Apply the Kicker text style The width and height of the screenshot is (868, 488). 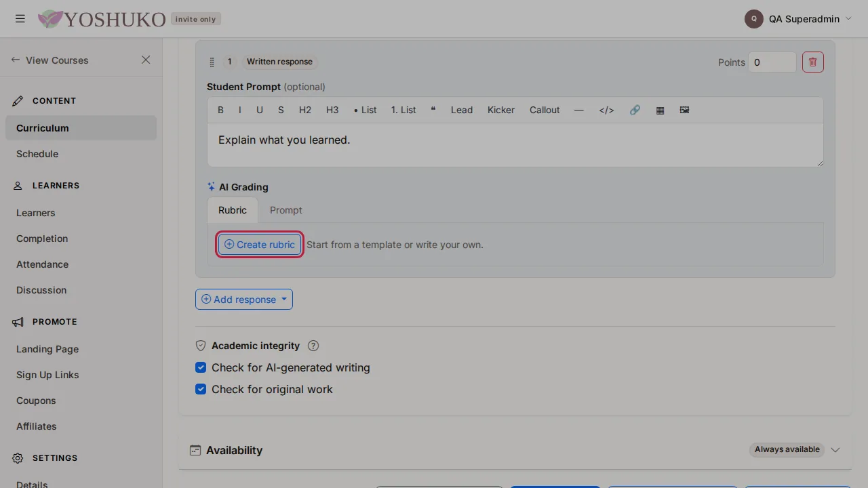pyautogui.click(x=501, y=110)
